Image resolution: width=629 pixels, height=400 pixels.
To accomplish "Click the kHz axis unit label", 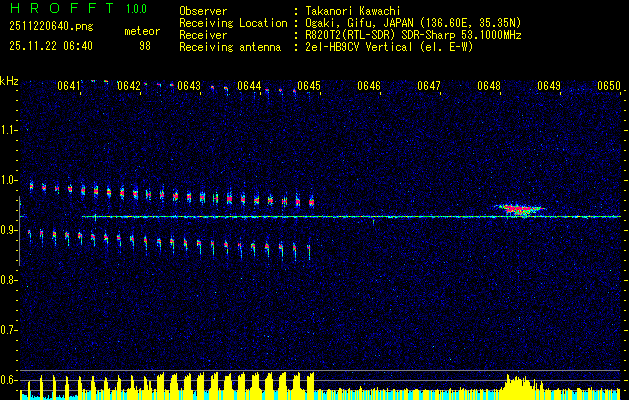I will pyautogui.click(x=9, y=81).
